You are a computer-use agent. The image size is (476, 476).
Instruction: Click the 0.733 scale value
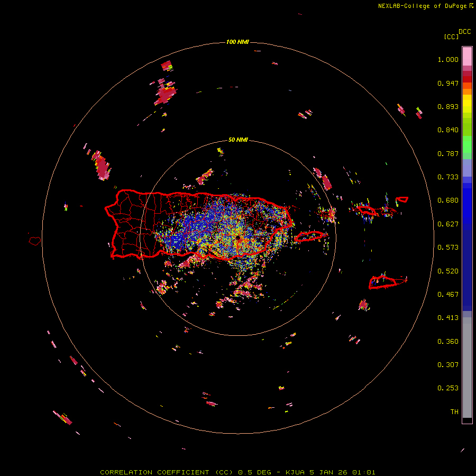(x=448, y=177)
